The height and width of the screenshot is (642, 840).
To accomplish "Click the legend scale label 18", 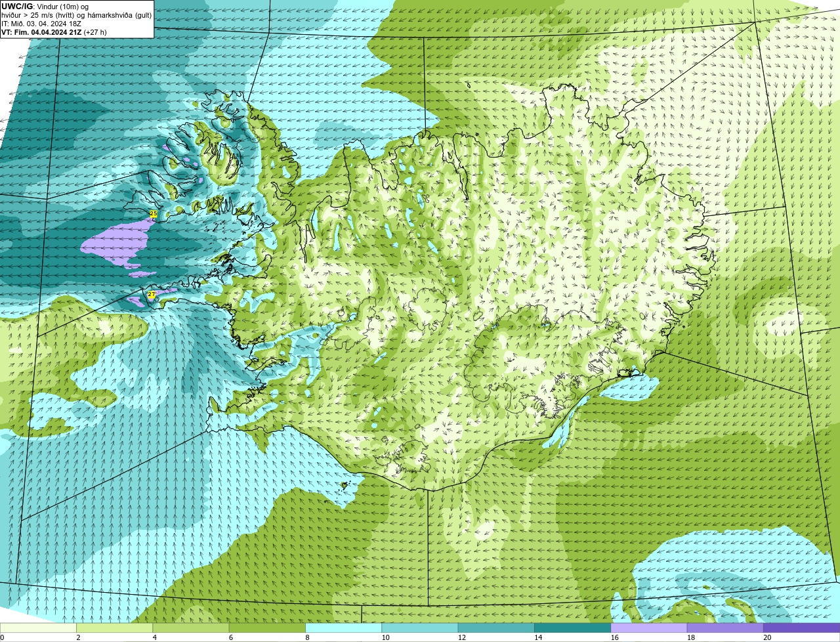I will pos(691,637).
